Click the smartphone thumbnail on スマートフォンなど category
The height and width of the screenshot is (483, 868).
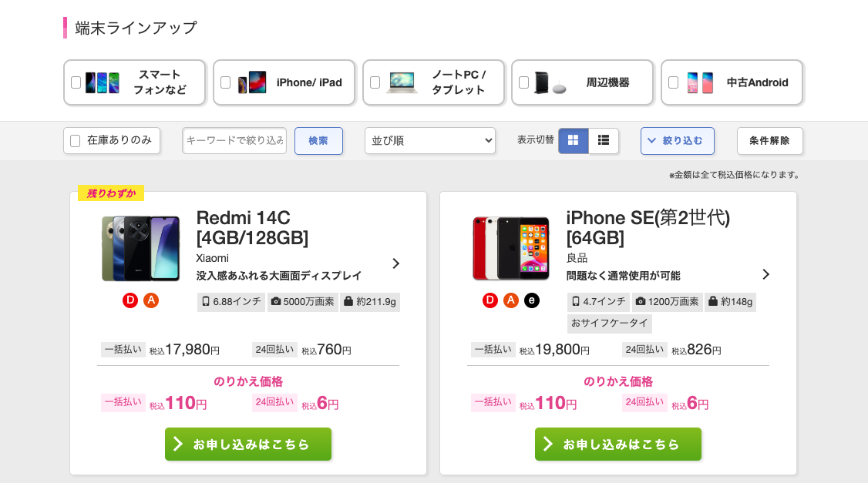point(104,82)
